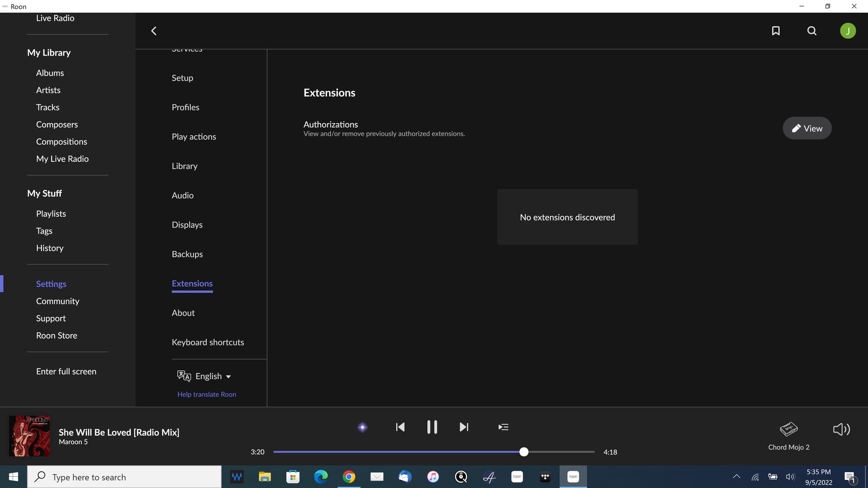Select the Chord Mojo 2 zone icon
The height and width of the screenshot is (488, 868).
789,429
